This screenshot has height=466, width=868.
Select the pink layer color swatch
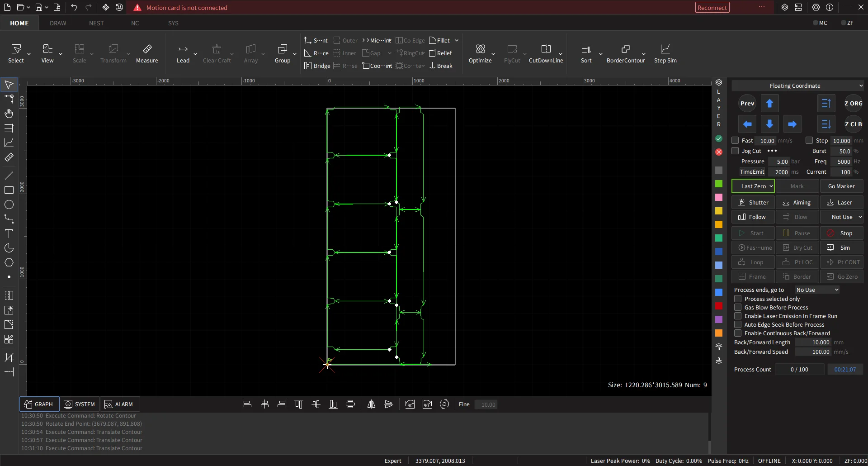(x=719, y=197)
